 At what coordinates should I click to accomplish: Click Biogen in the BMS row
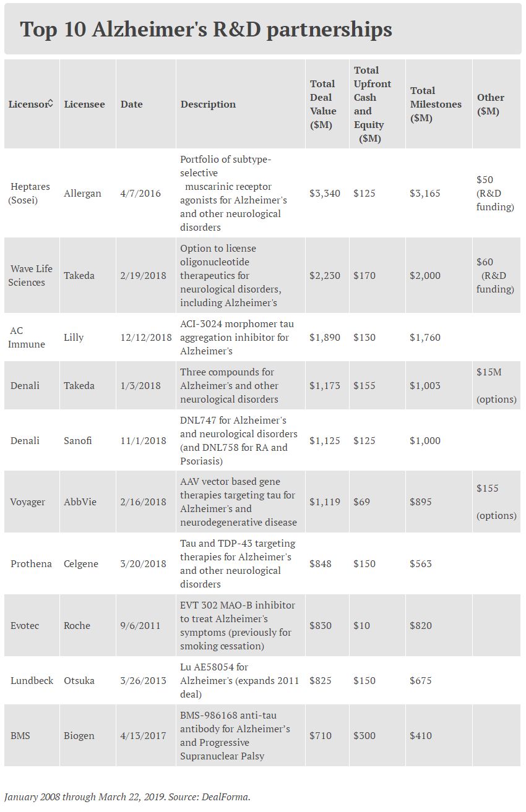click(x=80, y=735)
